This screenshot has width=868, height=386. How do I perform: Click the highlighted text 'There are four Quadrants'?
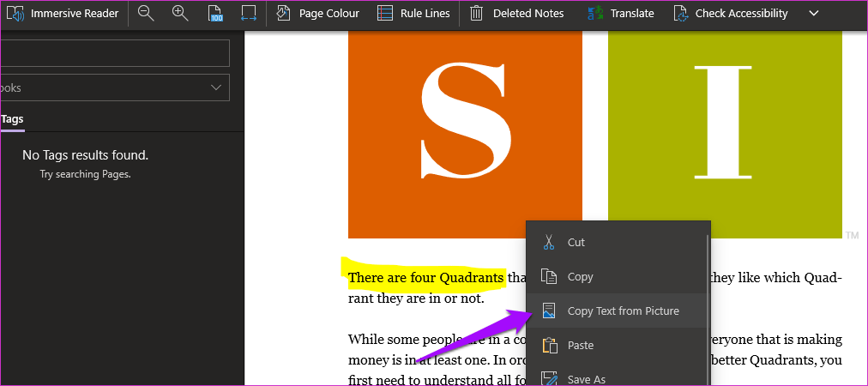[425, 277]
